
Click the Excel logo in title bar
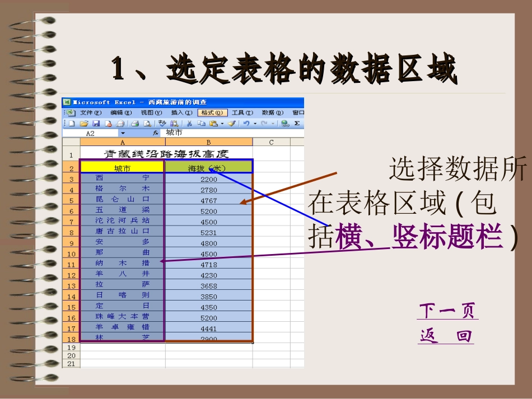coord(67,102)
